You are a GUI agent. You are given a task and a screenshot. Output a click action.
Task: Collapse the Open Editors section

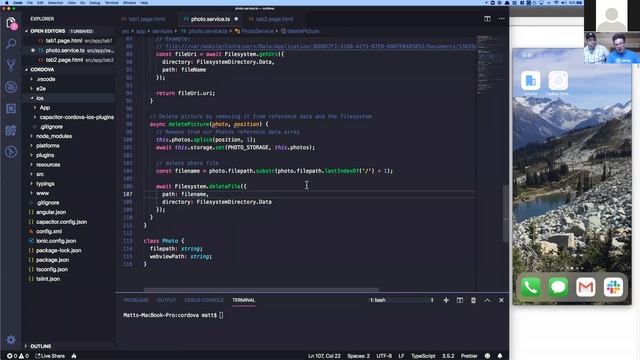(47, 31)
